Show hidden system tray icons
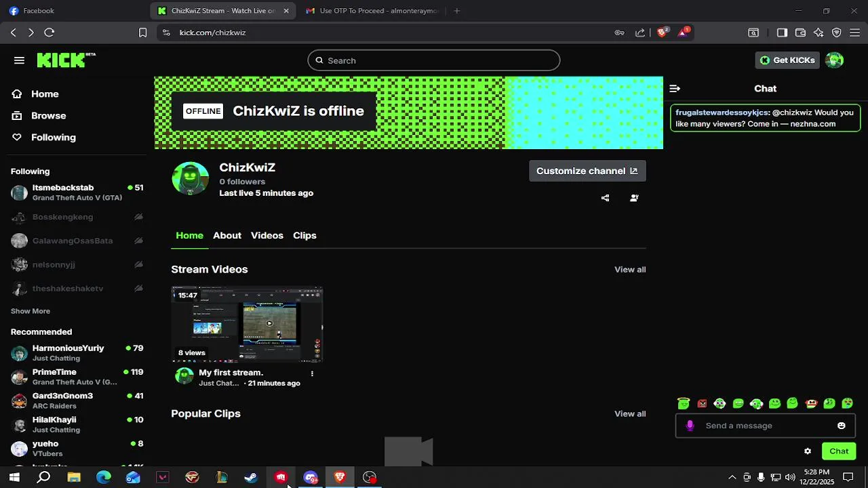Image resolution: width=868 pixels, height=488 pixels. coord(732,477)
